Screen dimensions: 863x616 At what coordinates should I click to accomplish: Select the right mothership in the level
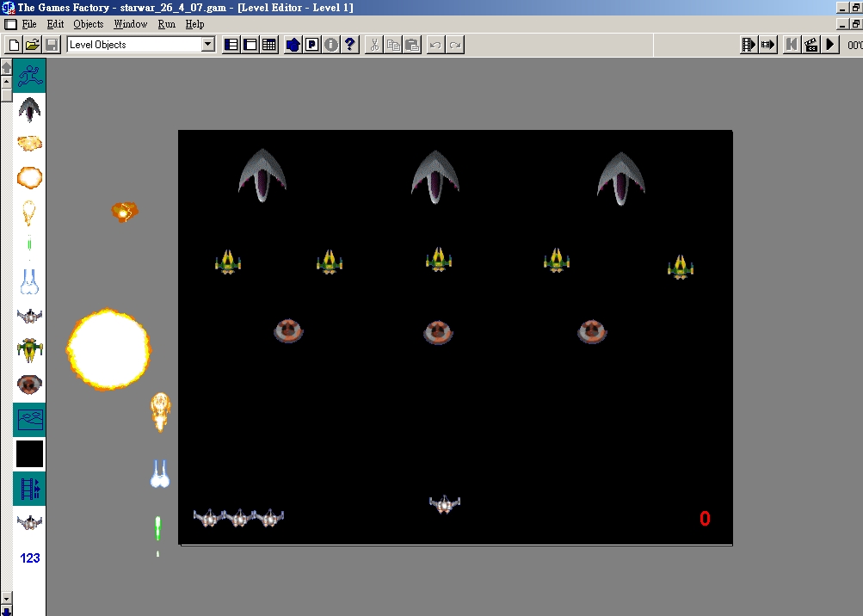pyautogui.click(x=621, y=178)
